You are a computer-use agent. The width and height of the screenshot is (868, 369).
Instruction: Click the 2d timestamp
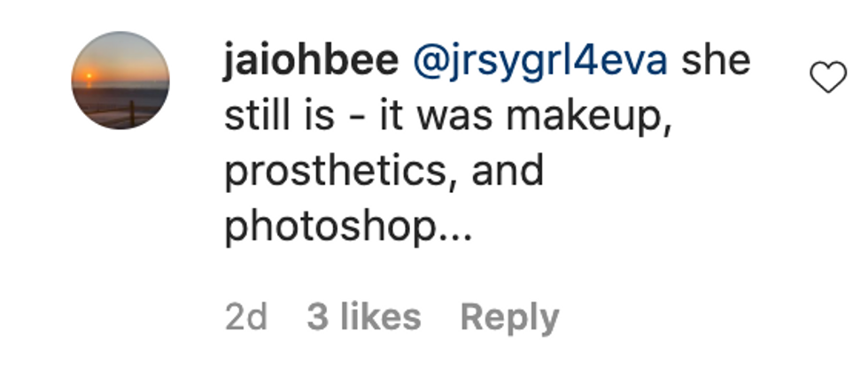coord(246,317)
